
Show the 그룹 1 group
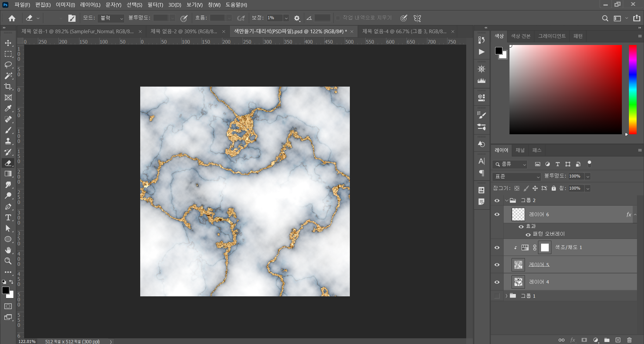(x=497, y=296)
